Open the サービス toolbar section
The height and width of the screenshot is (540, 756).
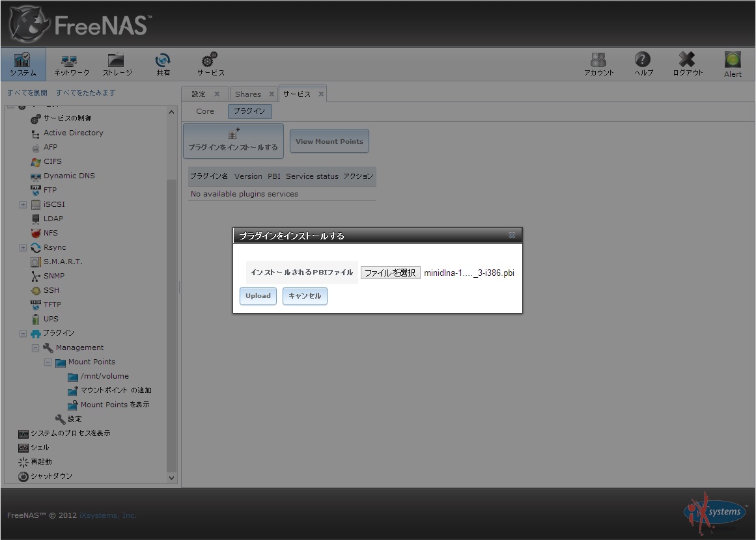[x=210, y=64]
